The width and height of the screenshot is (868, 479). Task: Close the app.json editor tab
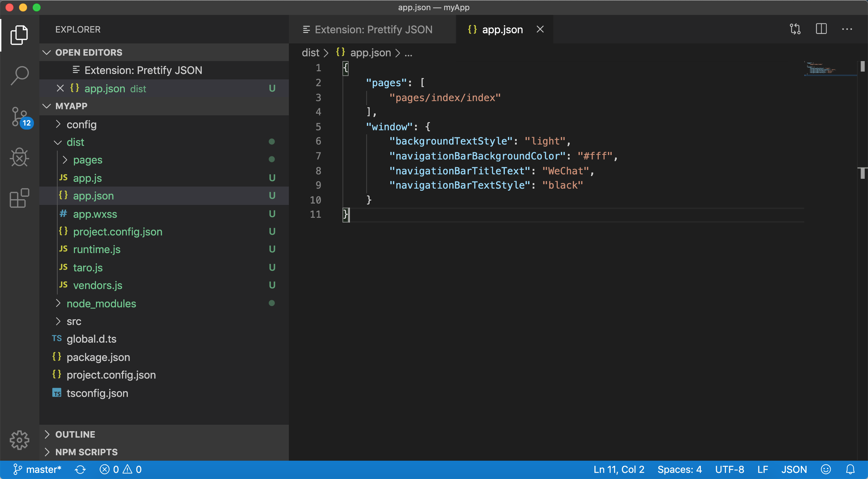540,30
